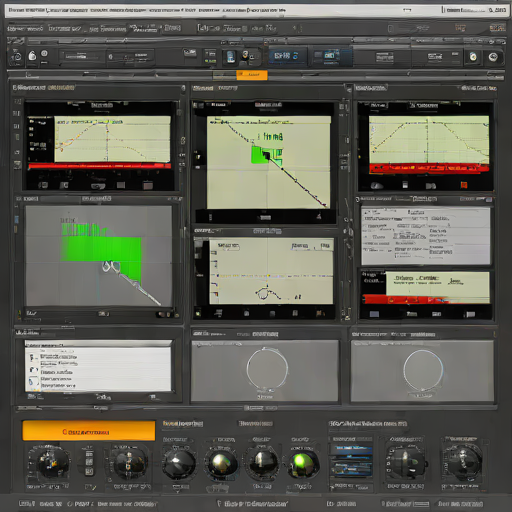Click the far-right knob in bottom control strip
The height and width of the screenshot is (512, 512).
(x=463, y=461)
